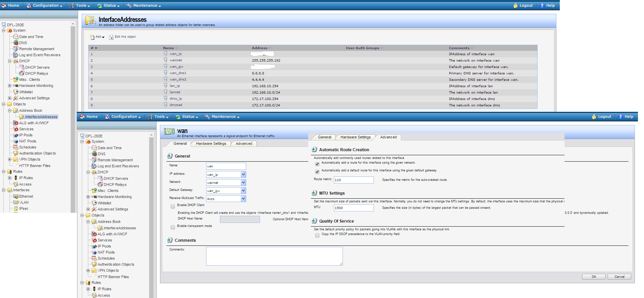Image resolution: width=644 pixels, height=298 pixels.
Task: Open the Add dropdown in InterfaceAddresses toolbar
Action: point(98,37)
